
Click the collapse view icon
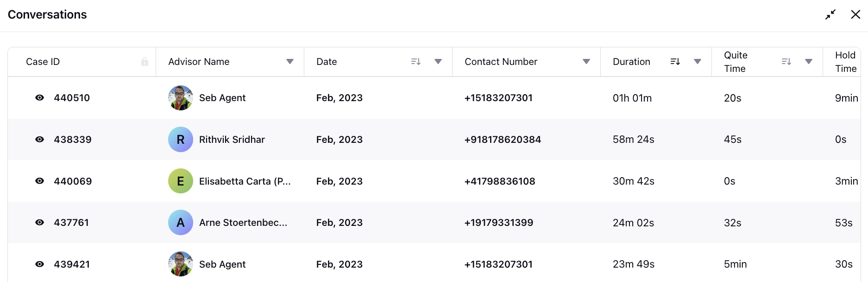830,14
